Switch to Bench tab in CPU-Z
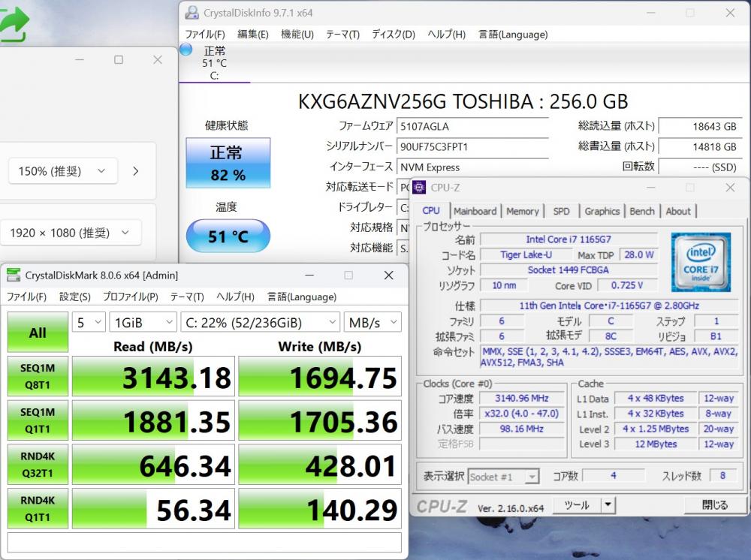The height and width of the screenshot is (560, 751). click(642, 211)
